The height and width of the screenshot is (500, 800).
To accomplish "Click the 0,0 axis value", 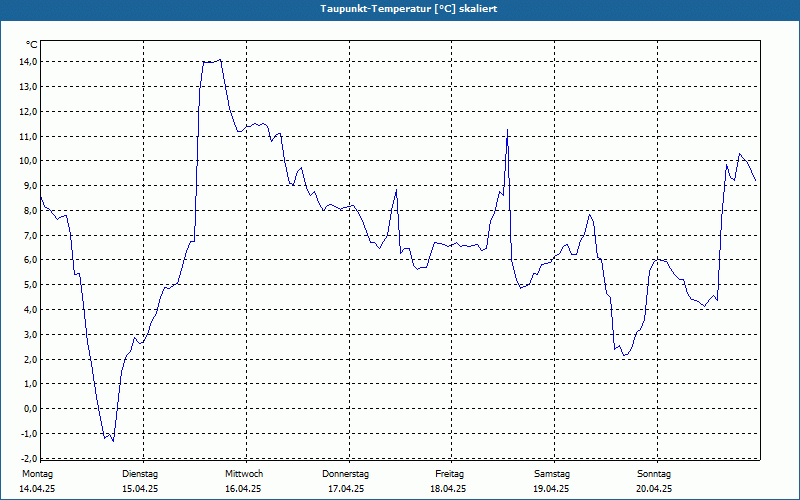I will click(30, 409).
